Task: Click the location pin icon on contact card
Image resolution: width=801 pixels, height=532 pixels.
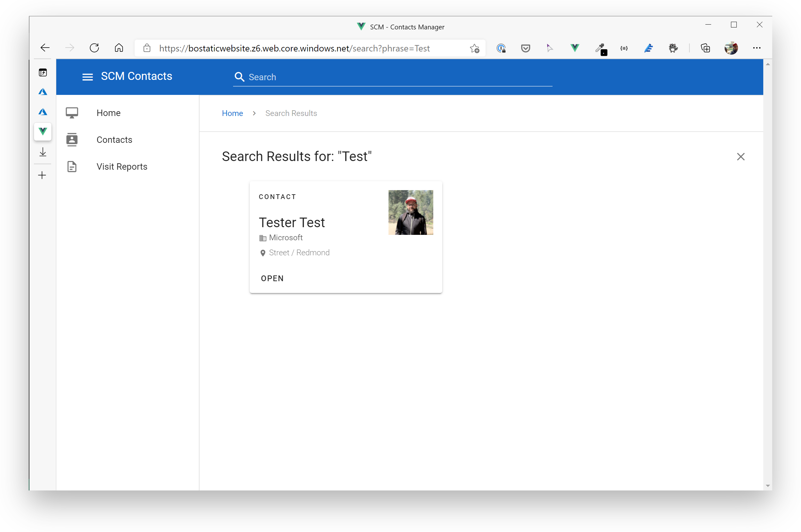Action: [263, 252]
